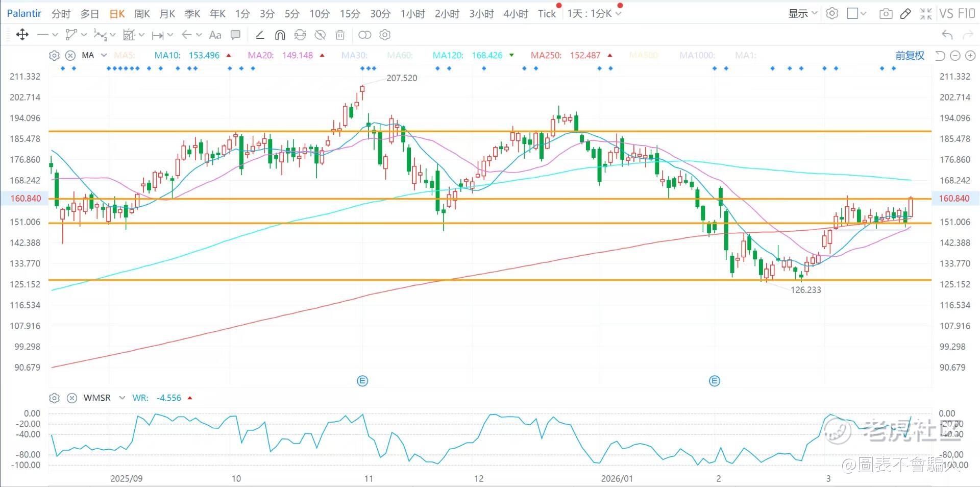Screen dimensions: 980x487
Task: Expand the pattern tool dropdown arrow
Action: point(141,35)
